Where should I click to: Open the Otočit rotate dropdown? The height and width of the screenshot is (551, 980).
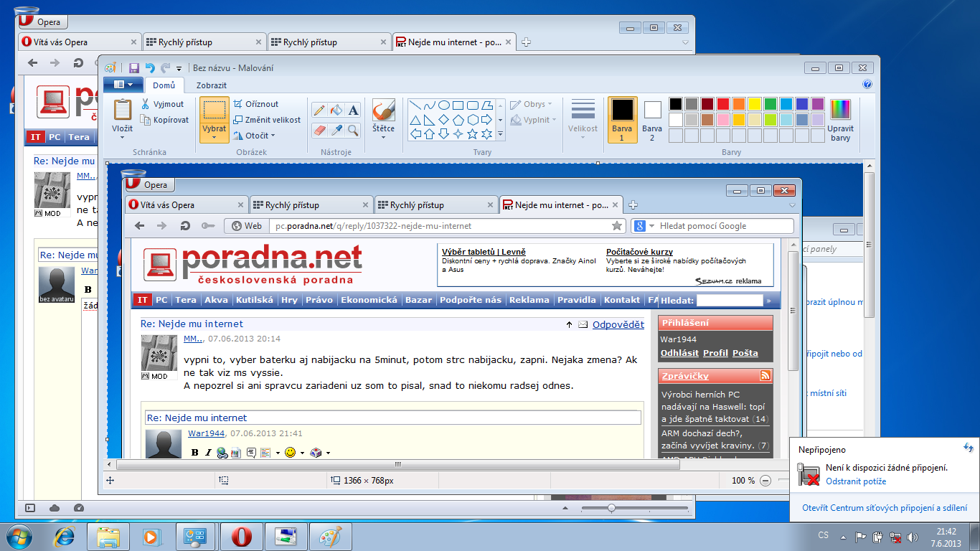point(255,136)
